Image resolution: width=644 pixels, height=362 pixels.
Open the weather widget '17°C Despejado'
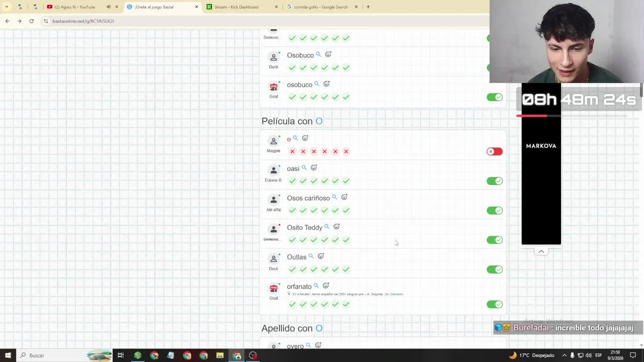531,355
